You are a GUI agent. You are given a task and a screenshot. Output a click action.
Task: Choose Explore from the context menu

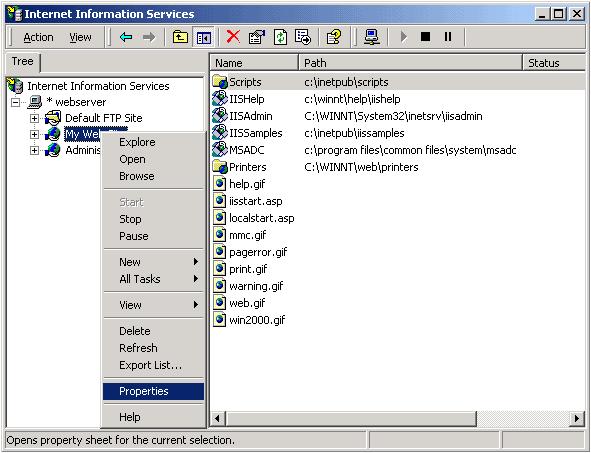(x=154, y=142)
